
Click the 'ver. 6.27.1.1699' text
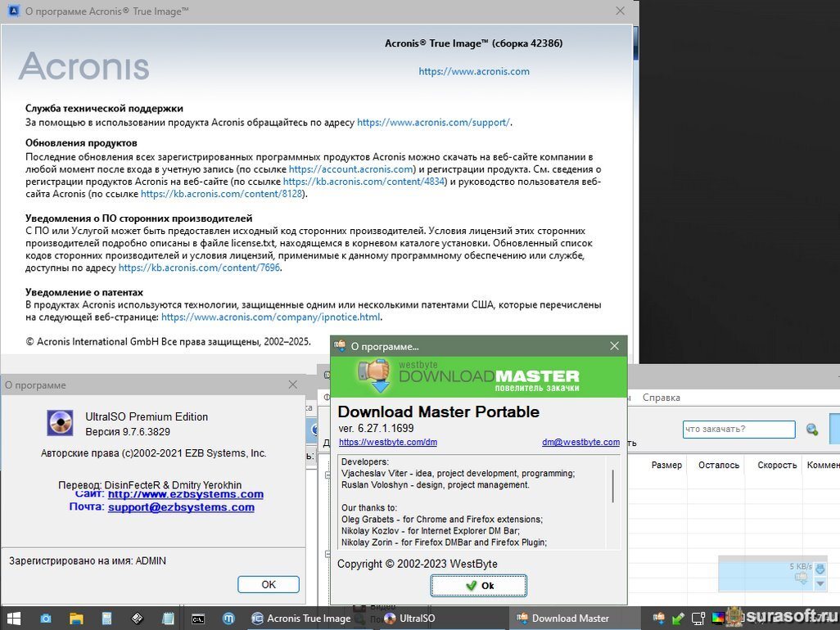tap(376, 428)
